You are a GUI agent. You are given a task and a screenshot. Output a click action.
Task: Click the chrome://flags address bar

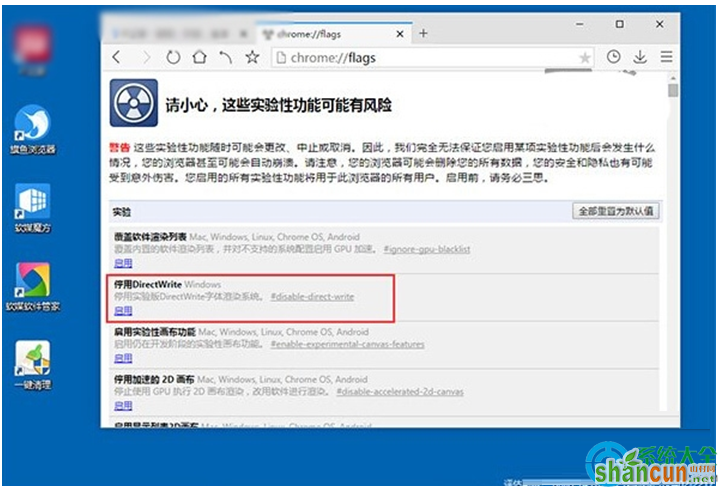coord(432,58)
